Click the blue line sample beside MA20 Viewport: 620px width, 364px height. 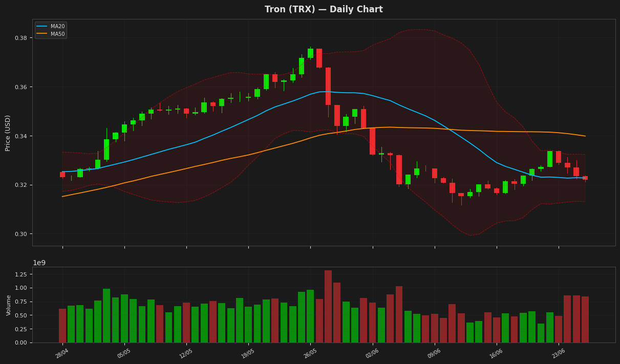[x=42, y=26]
